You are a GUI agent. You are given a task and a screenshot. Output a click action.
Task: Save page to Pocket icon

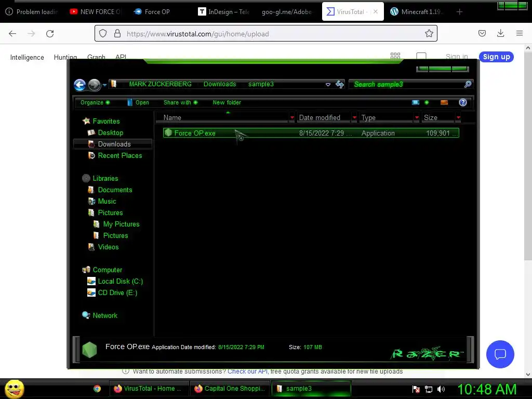pos(482,33)
